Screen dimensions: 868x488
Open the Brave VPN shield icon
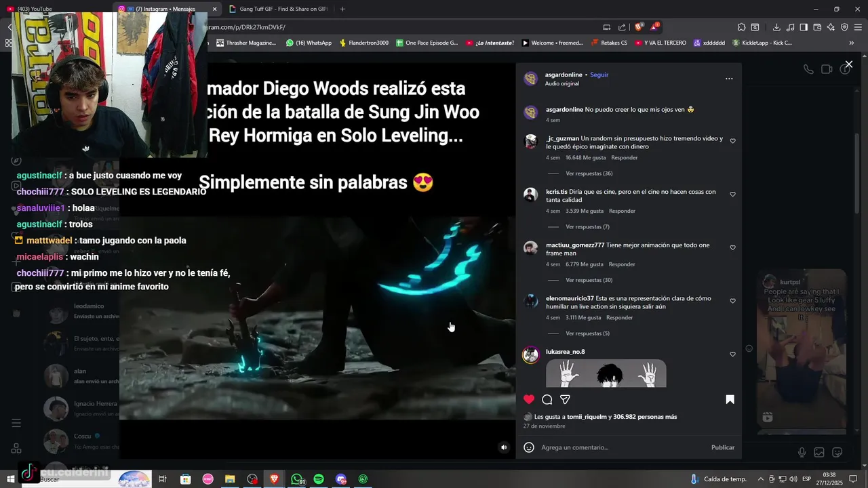click(844, 27)
